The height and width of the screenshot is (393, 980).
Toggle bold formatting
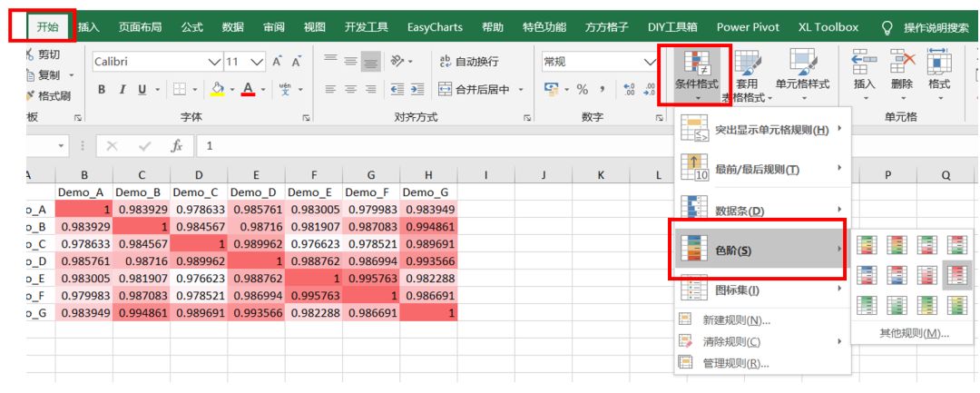pyautogui.click(x=102, y=90)
